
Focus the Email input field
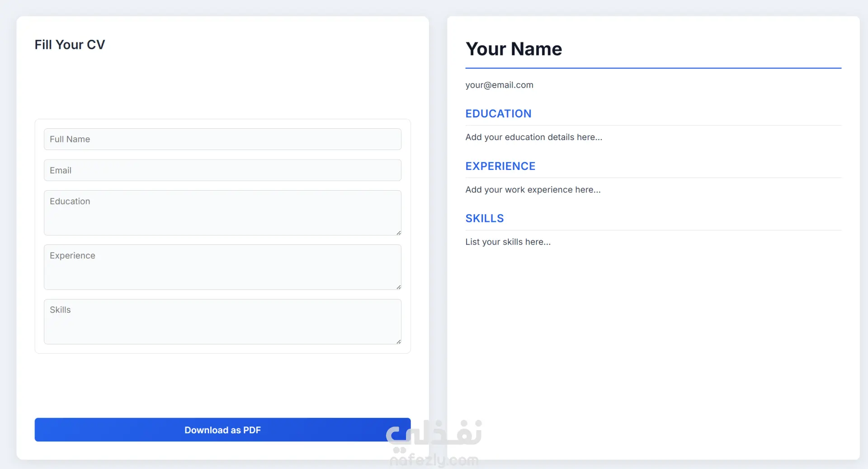tap(222, 170)
